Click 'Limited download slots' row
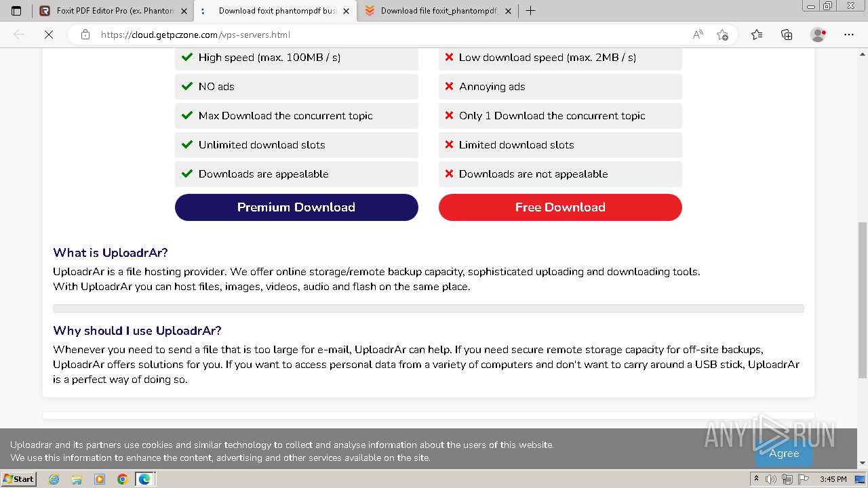868x488 pixels. coord(560,145)
